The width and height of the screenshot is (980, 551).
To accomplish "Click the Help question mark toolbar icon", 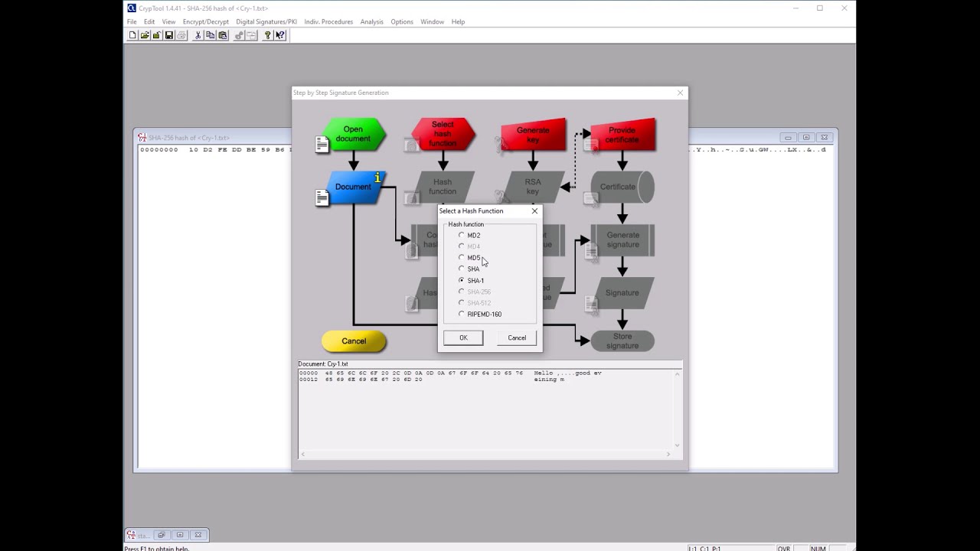I will 267,35.
